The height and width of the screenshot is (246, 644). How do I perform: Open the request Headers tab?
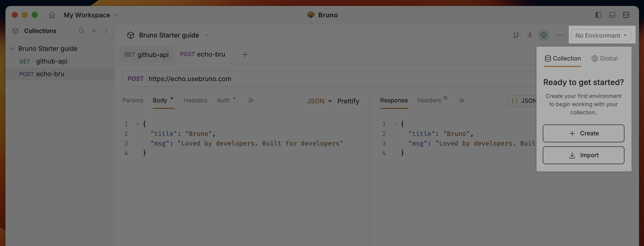pos(196,100)
